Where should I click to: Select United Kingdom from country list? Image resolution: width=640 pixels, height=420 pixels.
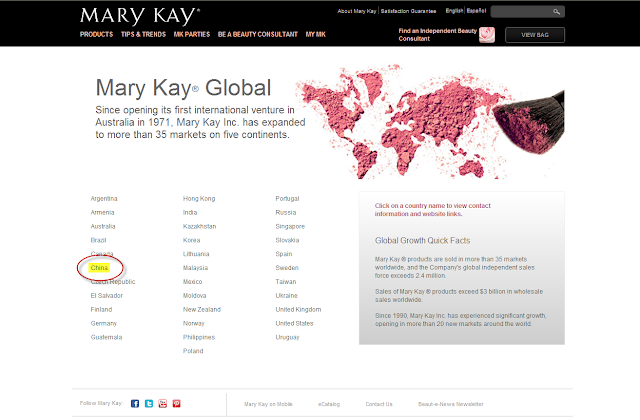(x=298, y=309)
